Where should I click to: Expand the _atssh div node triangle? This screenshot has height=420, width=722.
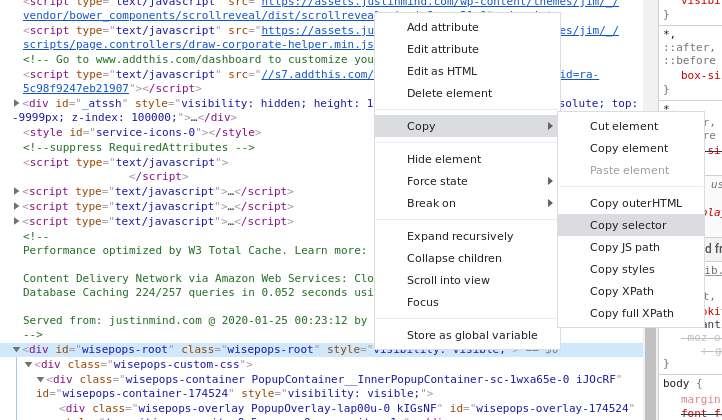pos(17,103)
